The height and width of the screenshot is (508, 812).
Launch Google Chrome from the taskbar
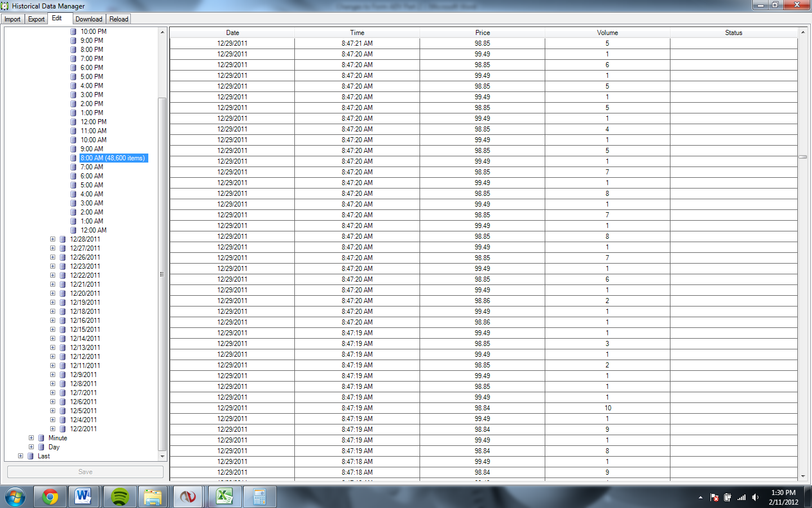coord(50,497)
